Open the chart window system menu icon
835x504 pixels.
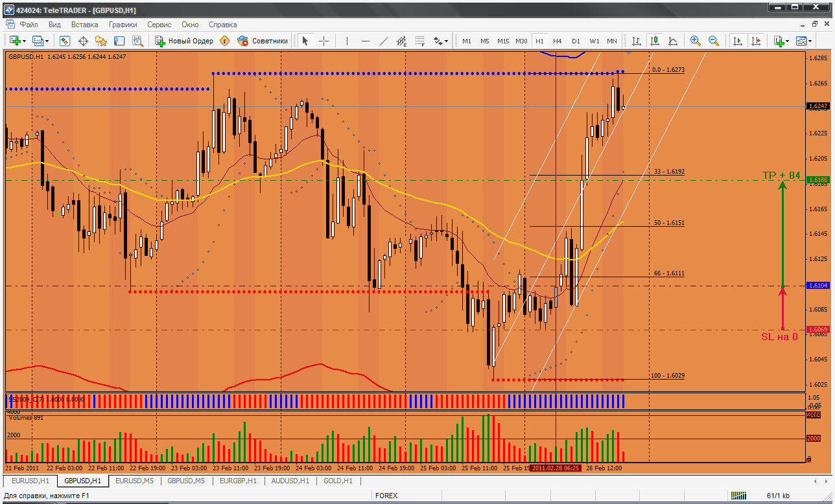(x=10, y=25)
